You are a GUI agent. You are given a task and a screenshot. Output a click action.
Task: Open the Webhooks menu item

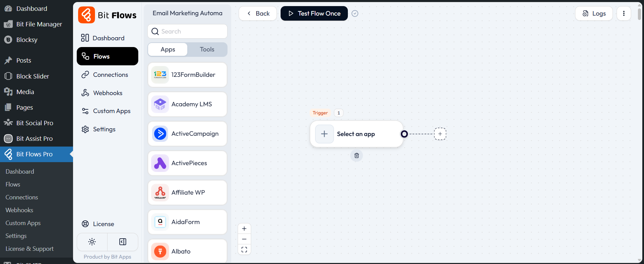pyautogui.click(x=108, y=93)
